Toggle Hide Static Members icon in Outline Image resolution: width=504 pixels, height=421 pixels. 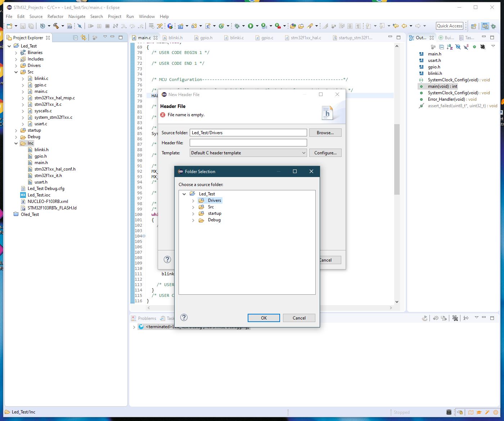[466, 47]
